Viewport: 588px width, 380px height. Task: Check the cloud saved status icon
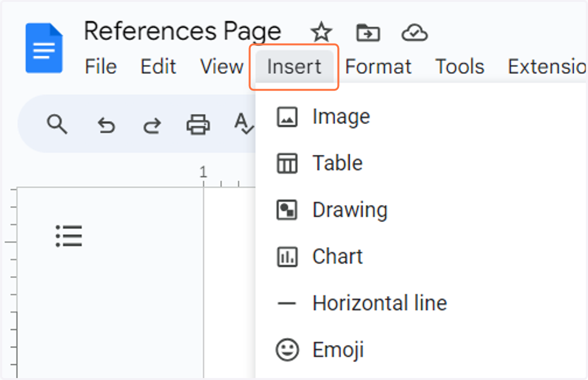(415, 33)
